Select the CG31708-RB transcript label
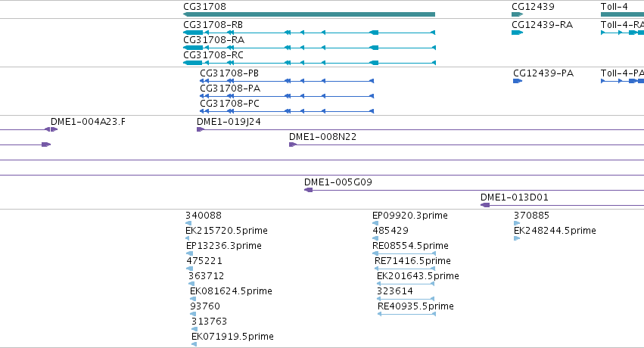 pos(213,25)
